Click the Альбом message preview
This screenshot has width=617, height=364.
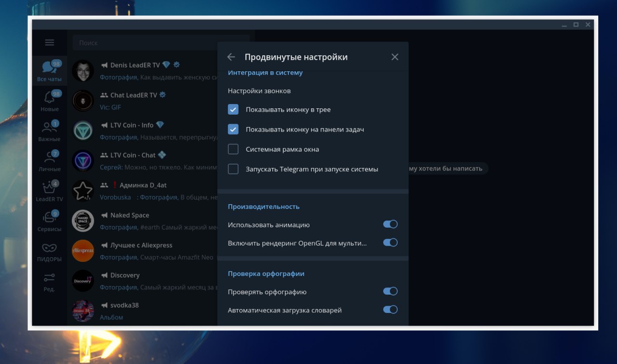point(111,317)
